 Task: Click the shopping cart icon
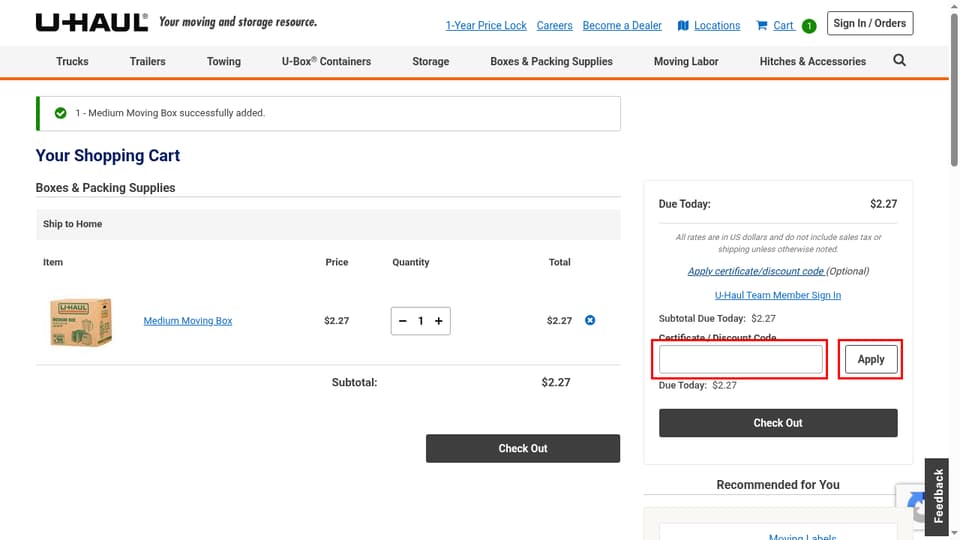click(762, 26)
